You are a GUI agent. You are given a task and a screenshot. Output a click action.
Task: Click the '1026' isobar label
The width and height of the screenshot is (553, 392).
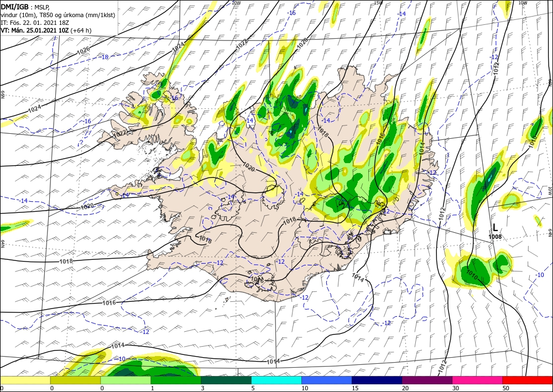click(x=84, y=50)
